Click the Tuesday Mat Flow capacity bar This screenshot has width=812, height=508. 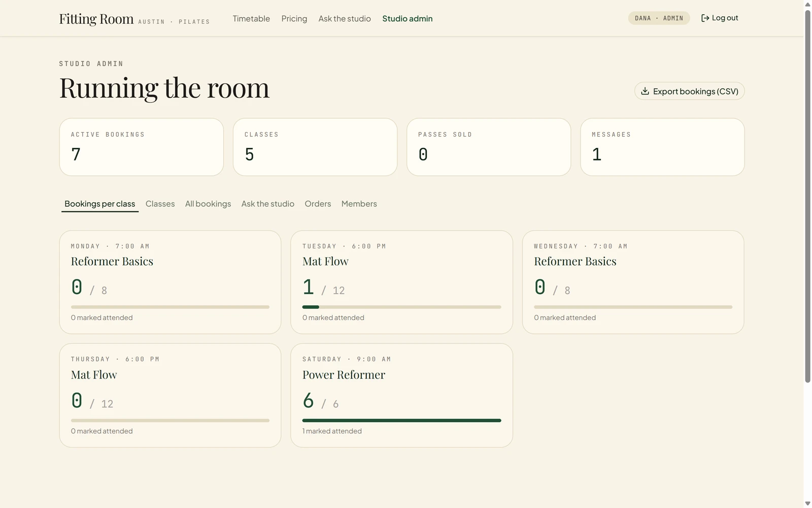pyautogui.click(x=401, y=307)
